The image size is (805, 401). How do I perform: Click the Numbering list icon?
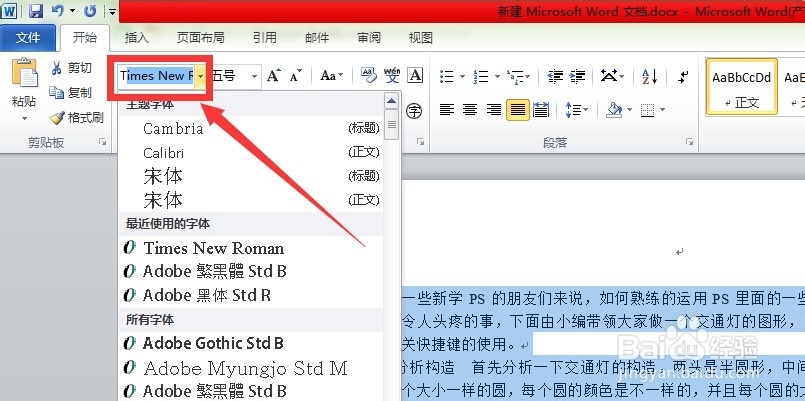(x=482, y=77)
